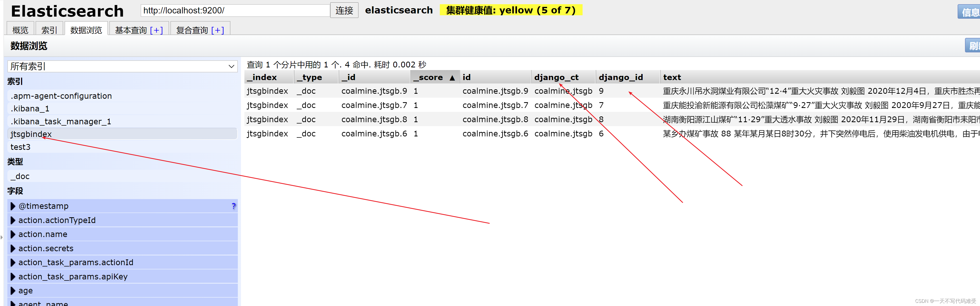980x306 pixels.
Task: Sort by the text column header
Action: pyautogui.click(x=820, y=77)
